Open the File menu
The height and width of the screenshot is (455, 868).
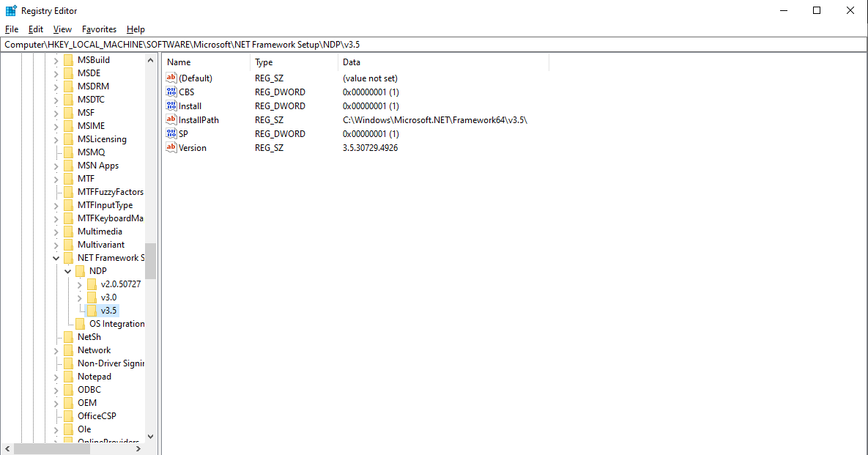12,29
